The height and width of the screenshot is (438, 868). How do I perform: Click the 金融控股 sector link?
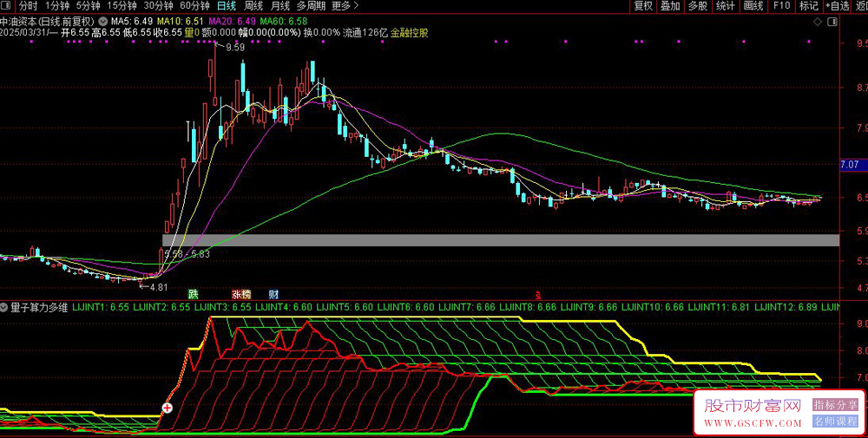(x=410, y=33)
